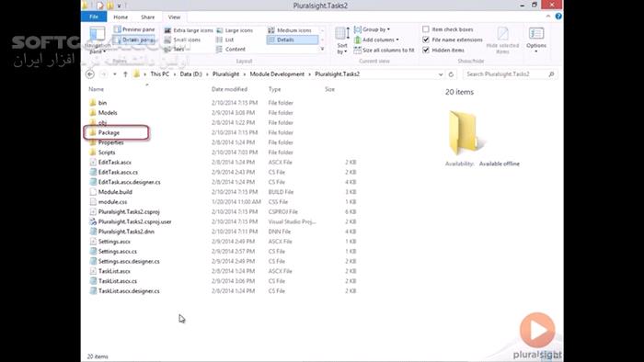Switch to the Home ribbon tab
This screenshot has height=362, width=644.
coord(121,17)
